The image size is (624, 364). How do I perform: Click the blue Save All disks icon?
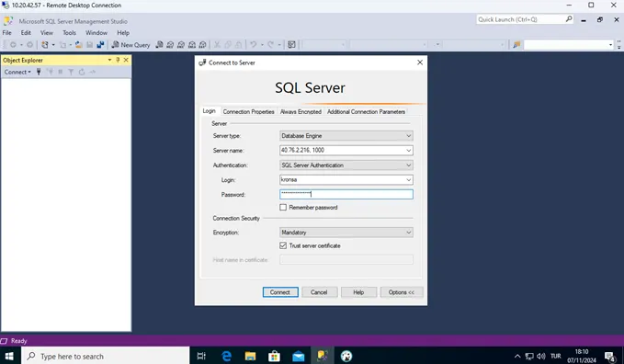pyautogui.click(x=100, y=45)
